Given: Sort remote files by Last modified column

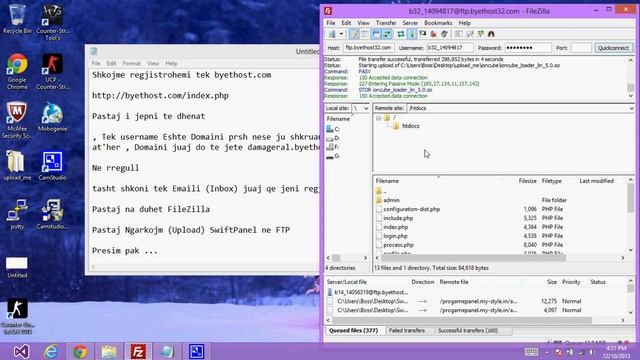Looking at the screenshot, I should (596, 181).
